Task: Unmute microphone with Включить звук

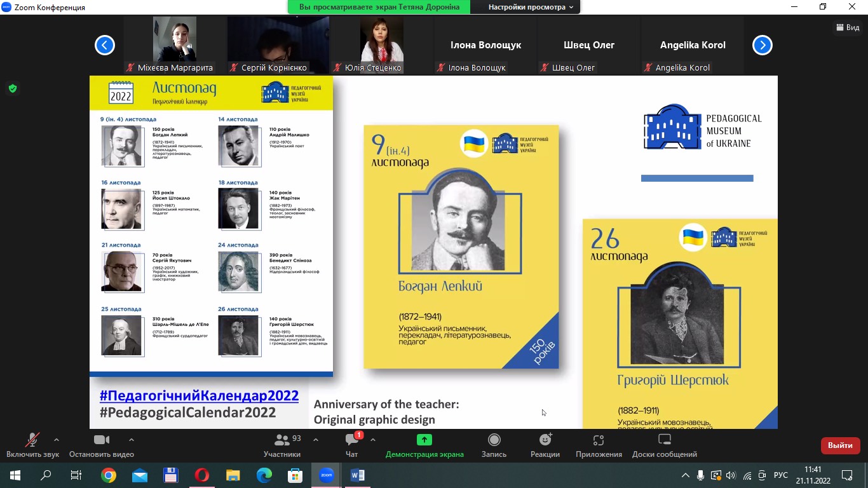Action: [32, 440]
